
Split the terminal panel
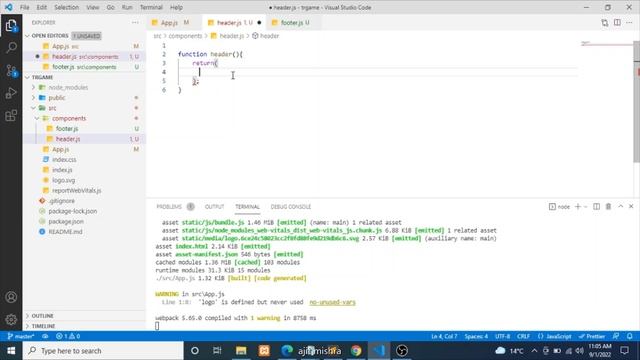click(596, 207)
